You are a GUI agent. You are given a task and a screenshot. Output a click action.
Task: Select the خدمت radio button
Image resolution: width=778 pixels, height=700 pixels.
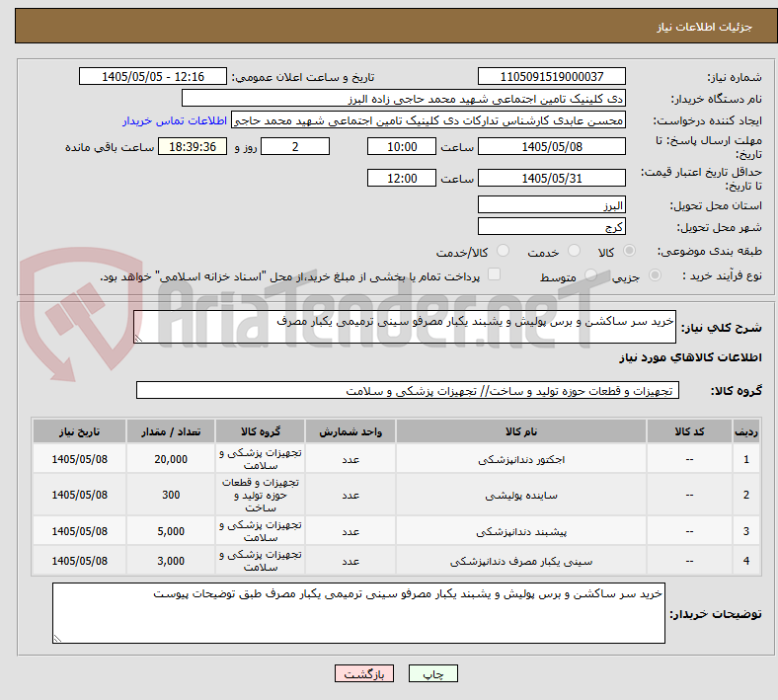click(x=574, y=251)
